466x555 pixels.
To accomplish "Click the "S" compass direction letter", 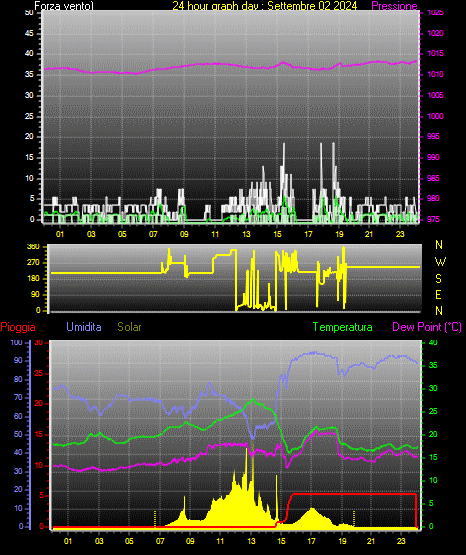I will (438, 279).
